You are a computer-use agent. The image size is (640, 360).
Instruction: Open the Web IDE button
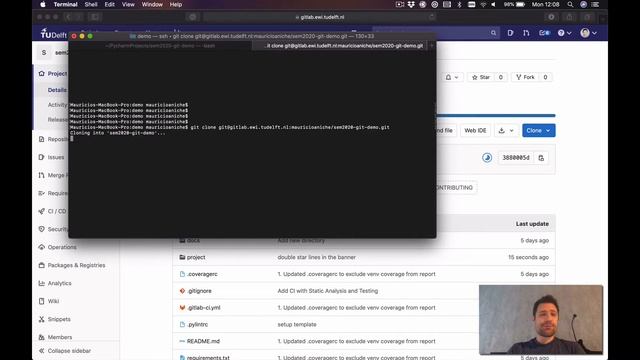pyautogui.click(x=475, y=131)
